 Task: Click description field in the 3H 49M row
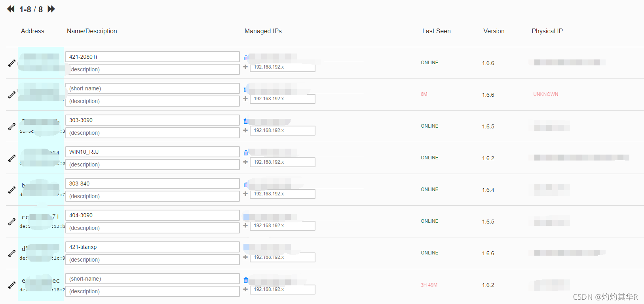152,291
